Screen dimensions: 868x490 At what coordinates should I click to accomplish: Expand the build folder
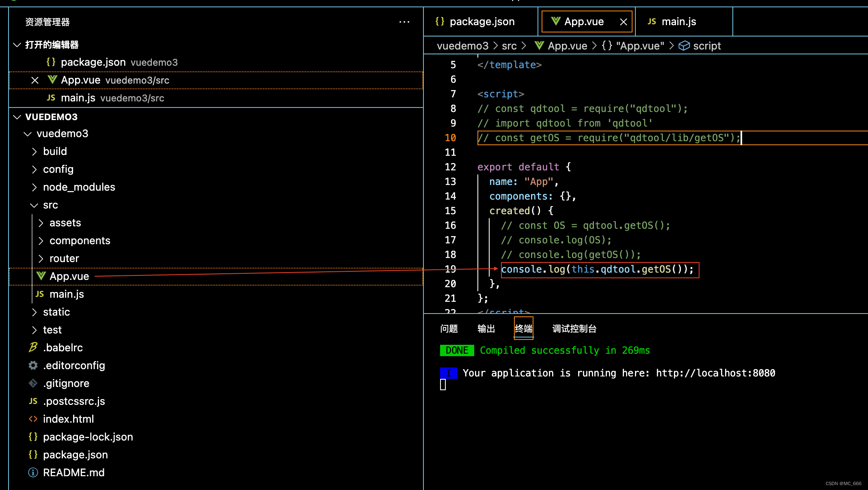coord(34,152)
